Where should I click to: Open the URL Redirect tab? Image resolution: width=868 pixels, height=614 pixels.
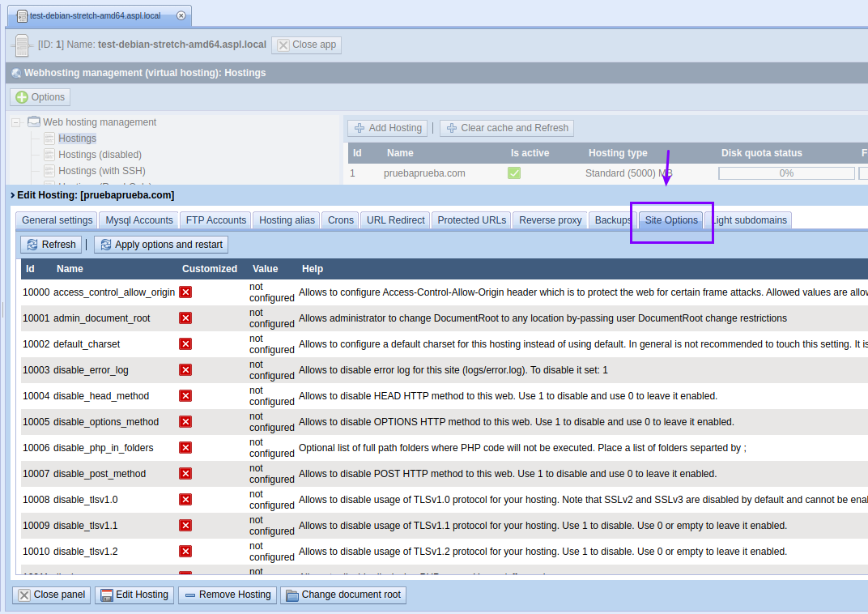click(395, 220)
